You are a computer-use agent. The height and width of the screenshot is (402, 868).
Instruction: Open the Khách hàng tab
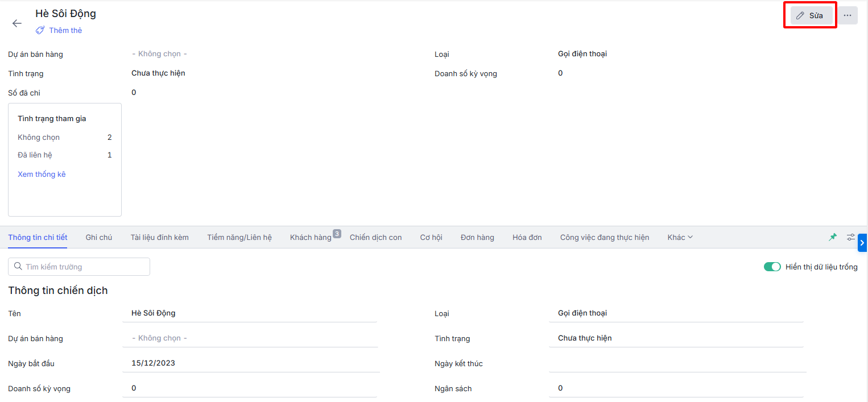click(311, 237)
